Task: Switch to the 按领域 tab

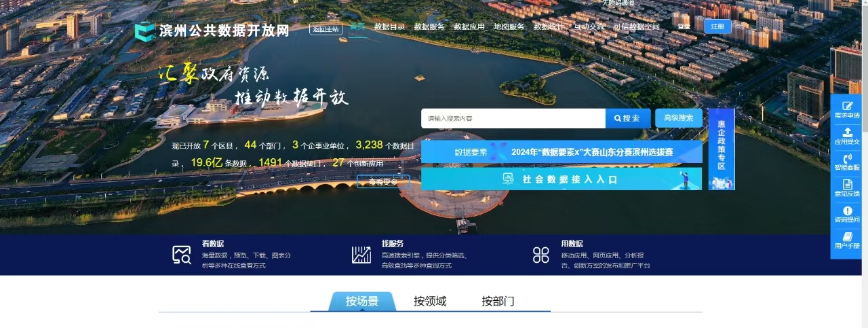Action: click(x=430, y=302)
